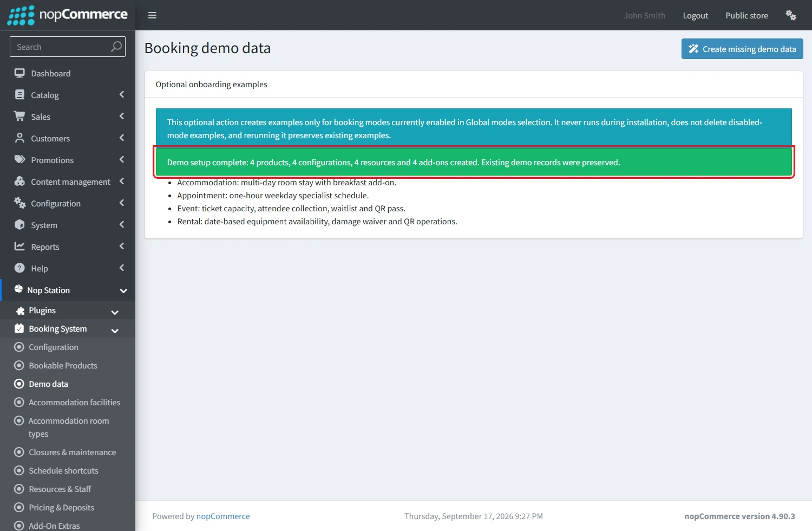Open Closures & maintenance menu item
The image size is (812, 531).
pyautogui.click(x=68, y=452)
